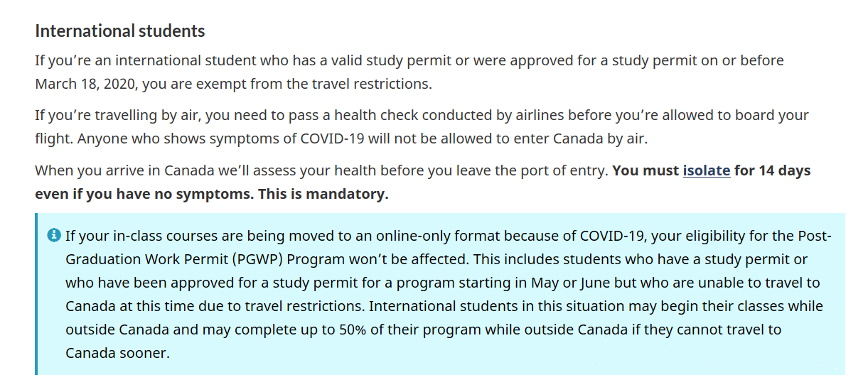Open the underlined isolate link
Viewport: 868px width, 392px height.
(x=706, y=171)
